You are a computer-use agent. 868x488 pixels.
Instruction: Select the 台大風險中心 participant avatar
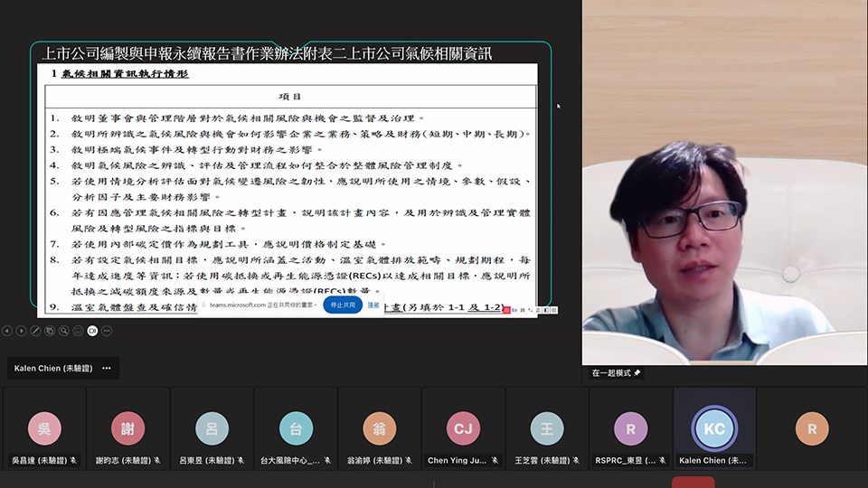click(296, 429)
